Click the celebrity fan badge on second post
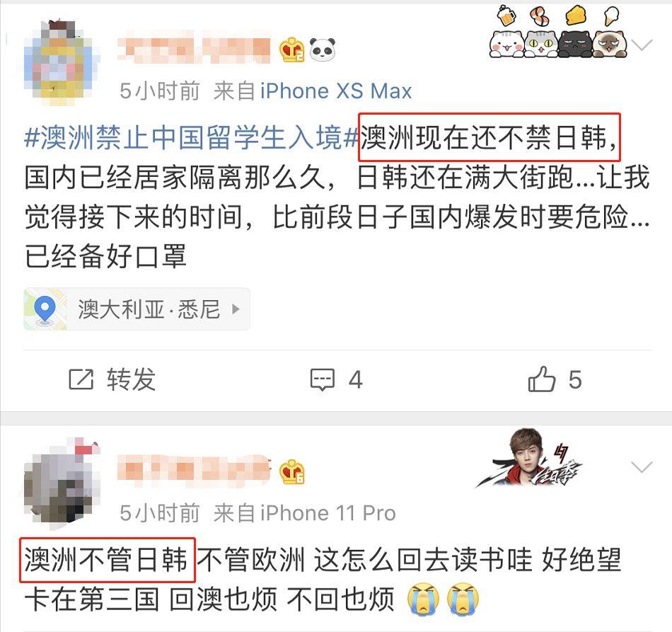The width and height of the screenshot is (672, 632). (x=530, y=457)
